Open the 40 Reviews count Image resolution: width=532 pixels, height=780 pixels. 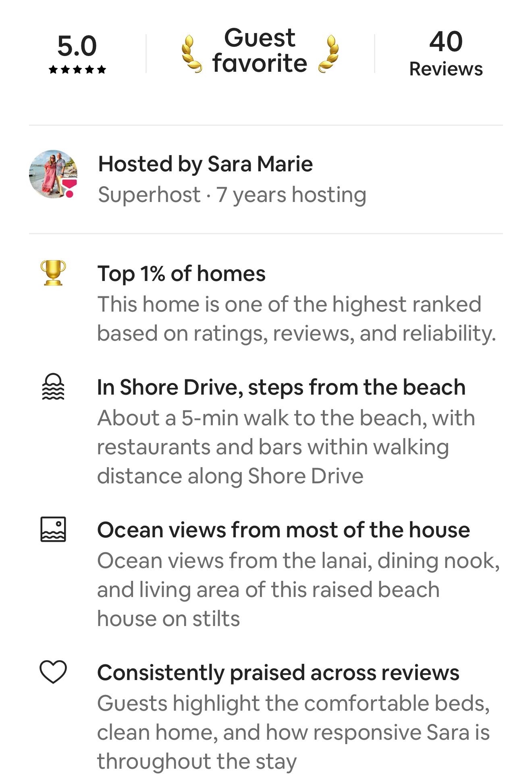point(446,53)
